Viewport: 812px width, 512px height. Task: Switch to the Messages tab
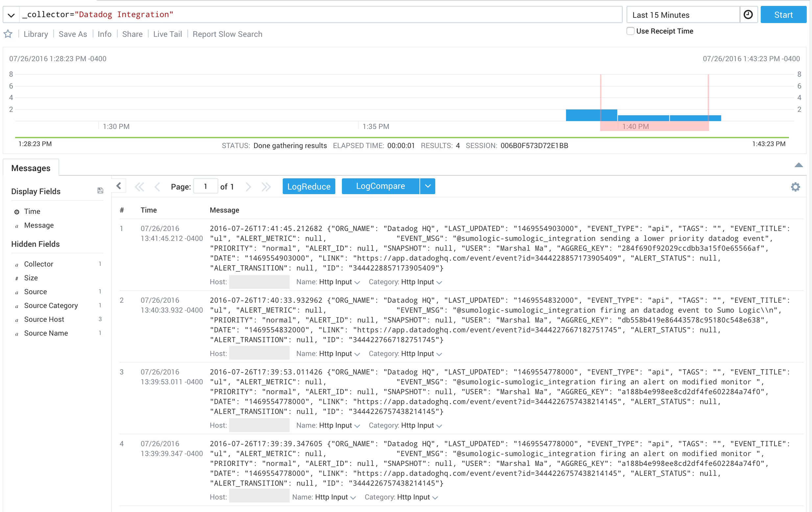click(x=31, y=168)
